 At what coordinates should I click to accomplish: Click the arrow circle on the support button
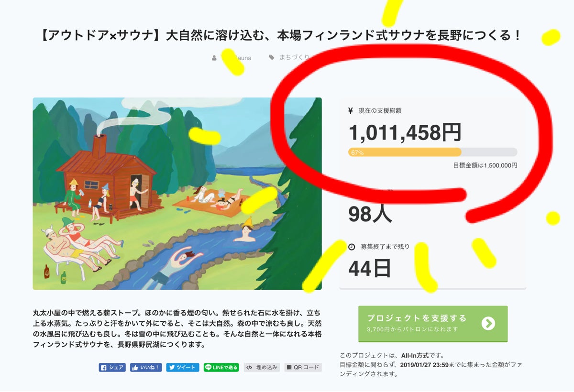click(488, 324)
